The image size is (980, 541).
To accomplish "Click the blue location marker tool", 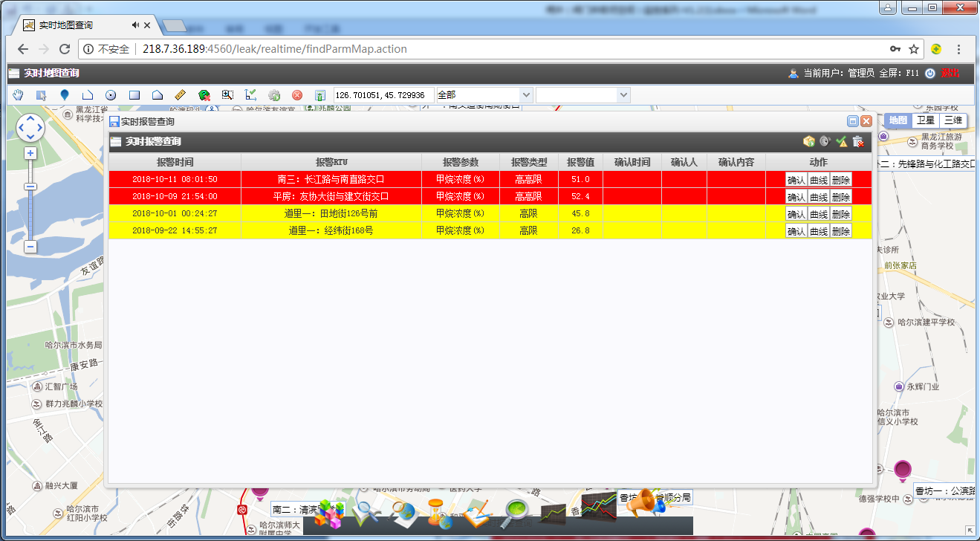I will point(65,95).
